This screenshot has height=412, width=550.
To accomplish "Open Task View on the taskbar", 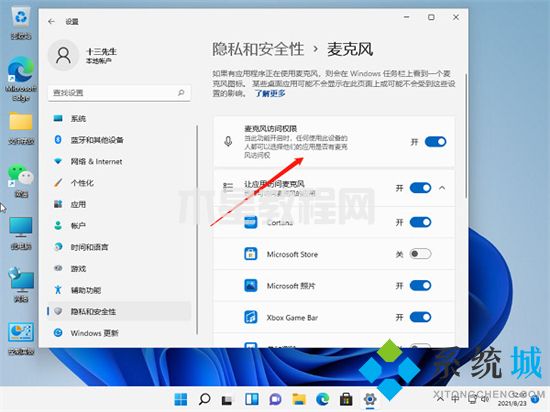I will 227,399.
